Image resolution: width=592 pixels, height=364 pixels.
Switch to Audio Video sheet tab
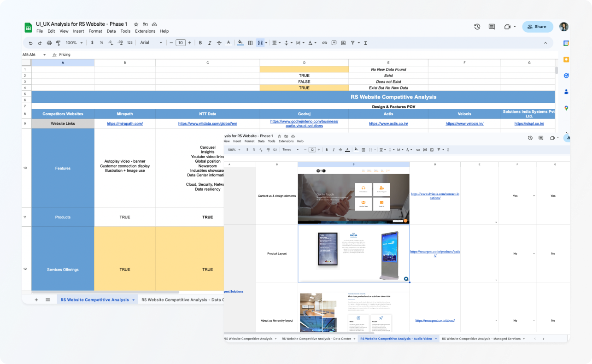coord(399,339)
